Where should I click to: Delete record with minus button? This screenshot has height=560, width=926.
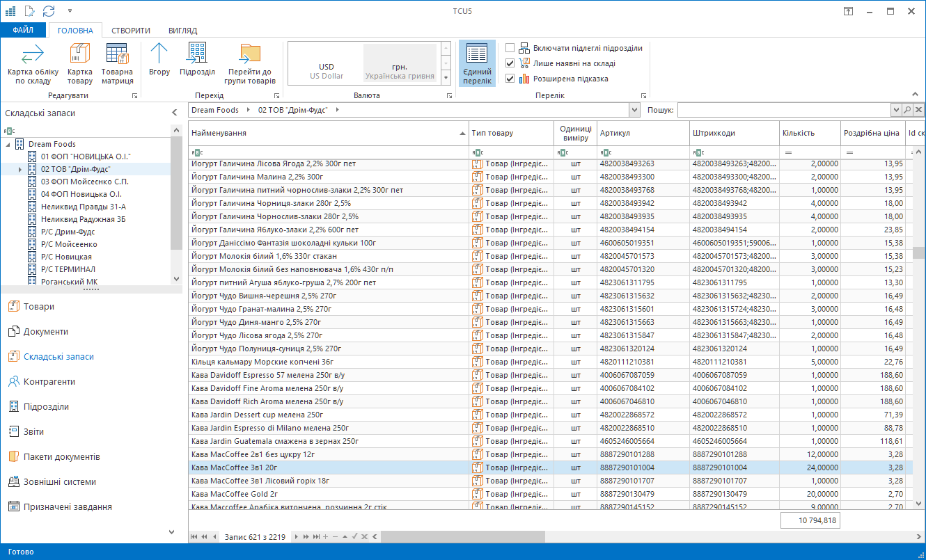pos(335,536)
